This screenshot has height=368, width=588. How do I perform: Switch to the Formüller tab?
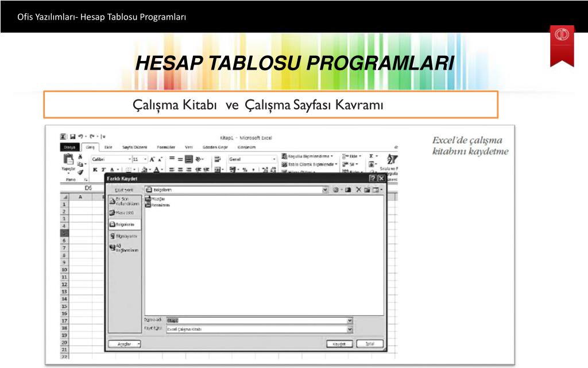point(166,147)
